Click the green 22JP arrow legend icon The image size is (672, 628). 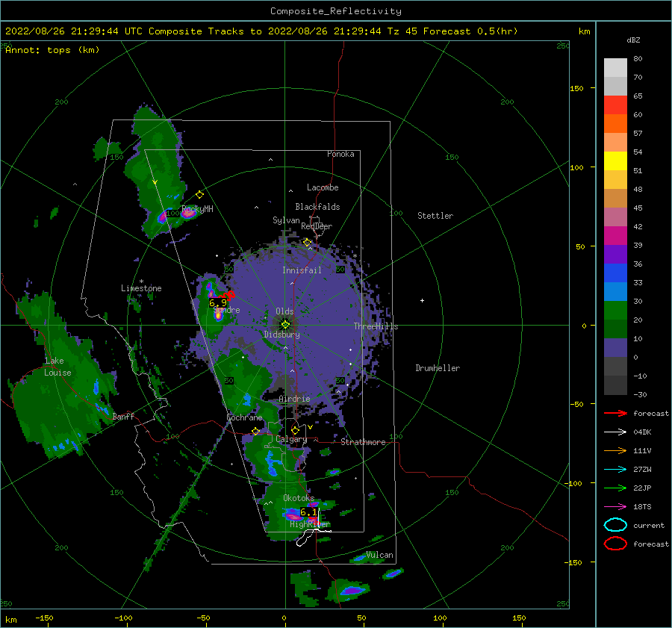tap(615, 488)
